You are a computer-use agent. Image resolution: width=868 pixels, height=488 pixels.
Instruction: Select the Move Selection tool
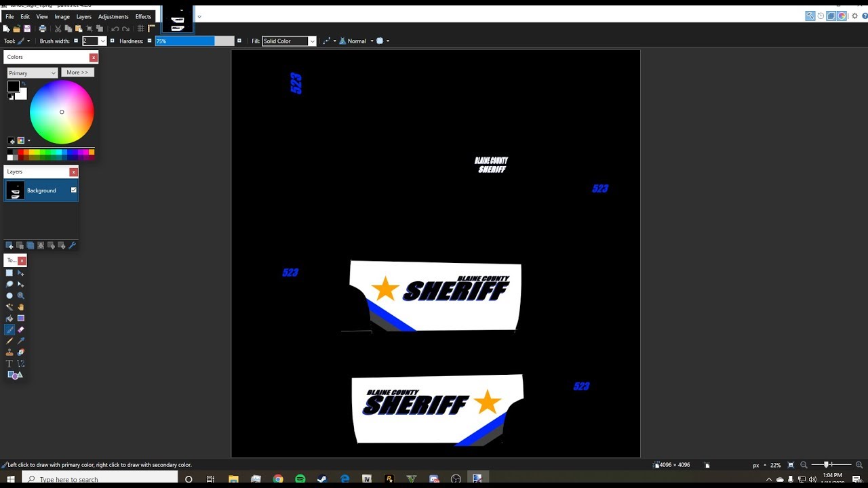[21, 284]
